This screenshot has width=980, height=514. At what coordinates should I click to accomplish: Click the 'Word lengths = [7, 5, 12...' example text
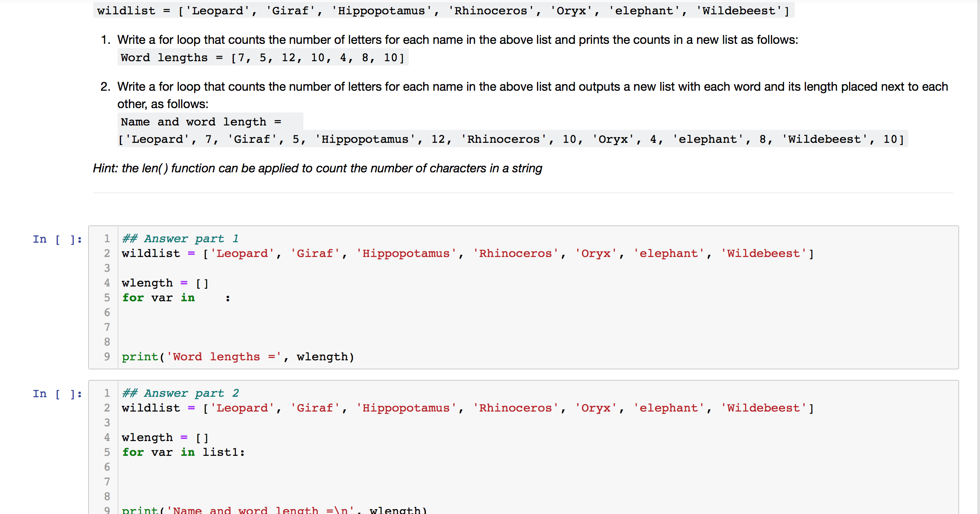(x=262, y=57)
